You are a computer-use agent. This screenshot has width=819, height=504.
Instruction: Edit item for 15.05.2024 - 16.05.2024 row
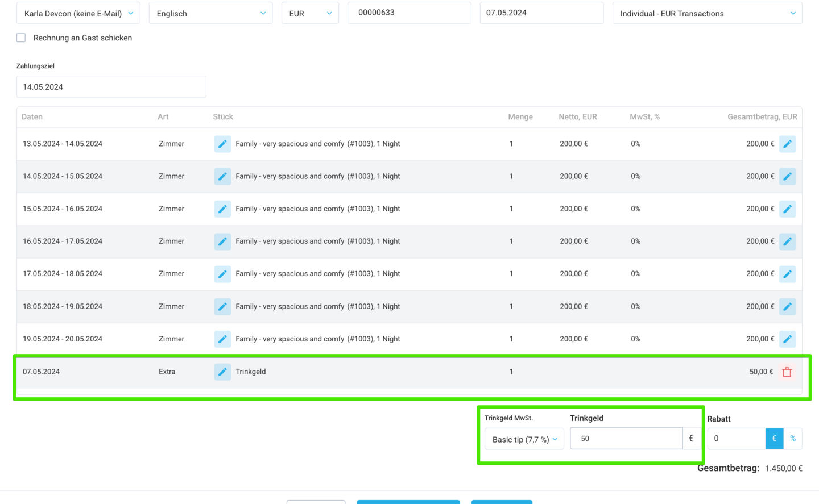[222, 209]
